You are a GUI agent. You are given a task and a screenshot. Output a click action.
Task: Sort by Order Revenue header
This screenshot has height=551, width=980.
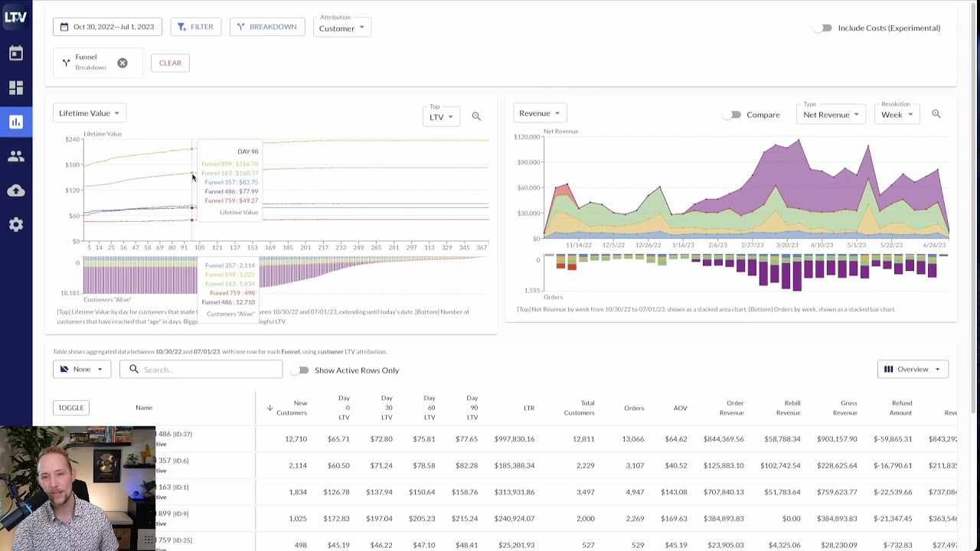coord(731,408)
